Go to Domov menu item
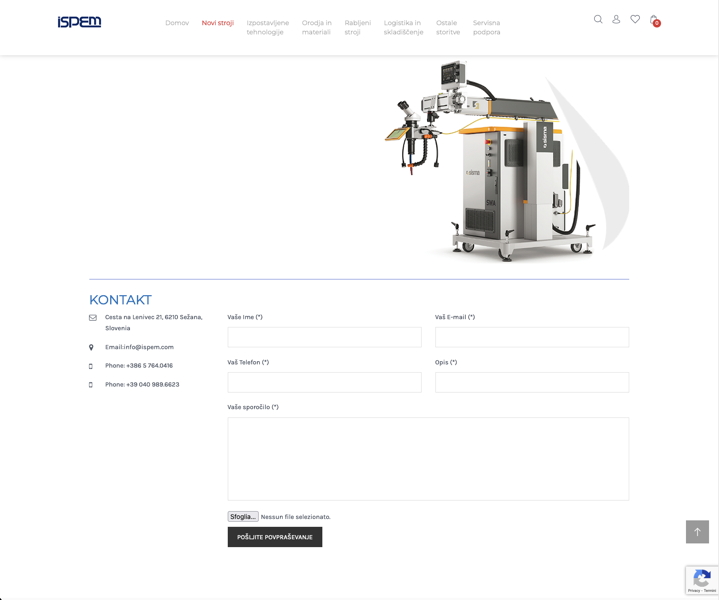The height and width of the screenshot is (600, 719). tap(177, 23)
